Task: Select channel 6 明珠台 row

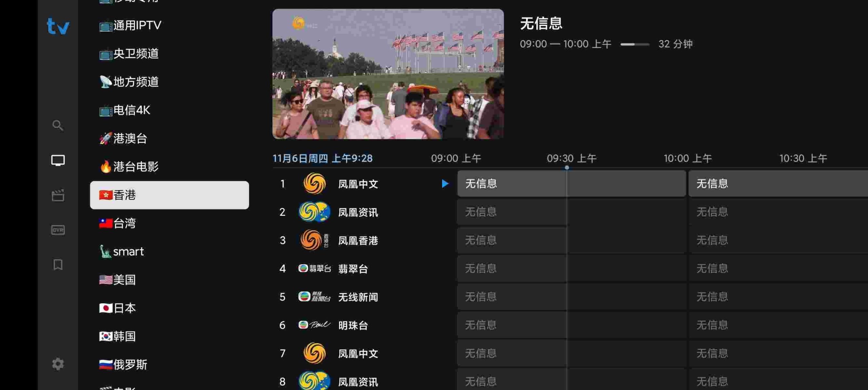Action: pyautogui.click(x=353, y=325)
